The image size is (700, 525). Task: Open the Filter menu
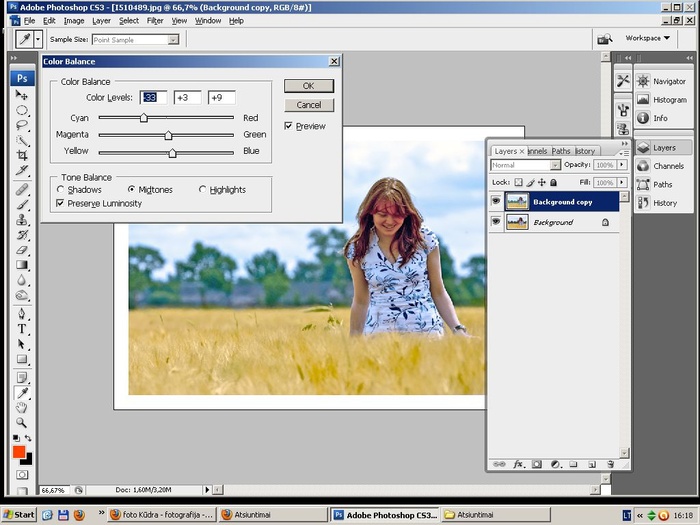point(155,20)
